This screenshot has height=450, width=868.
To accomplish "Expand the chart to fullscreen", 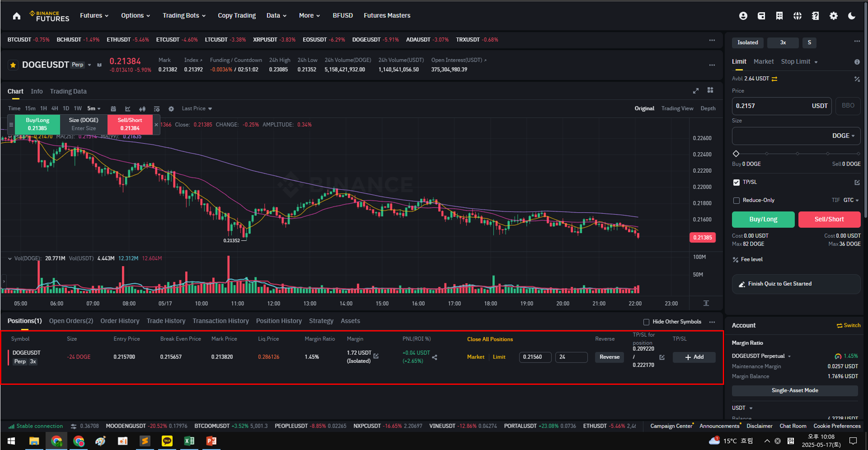I will coord(696,91).
